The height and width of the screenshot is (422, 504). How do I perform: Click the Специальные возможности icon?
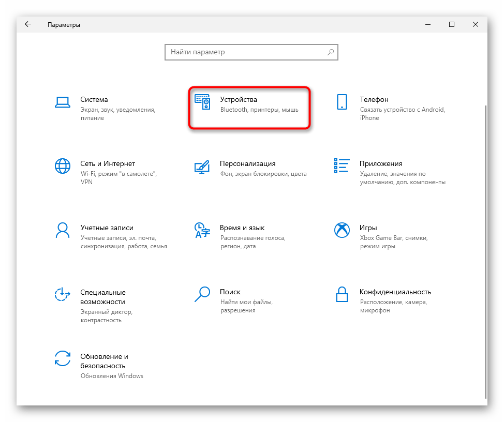click(x=63, y=294)
